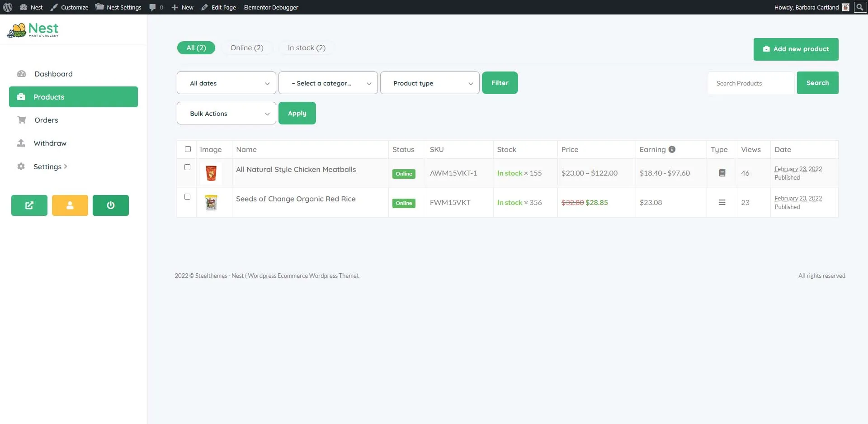The width and height of the screenshot is (868, 424).
Task: Check the Chicken Meatballs product checkbox
Action: point(187,167)
